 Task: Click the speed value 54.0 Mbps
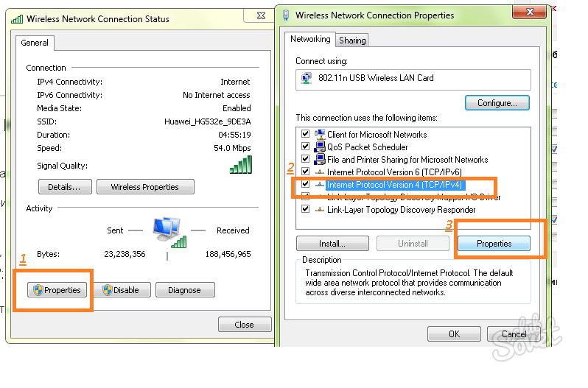pos(232,148)
